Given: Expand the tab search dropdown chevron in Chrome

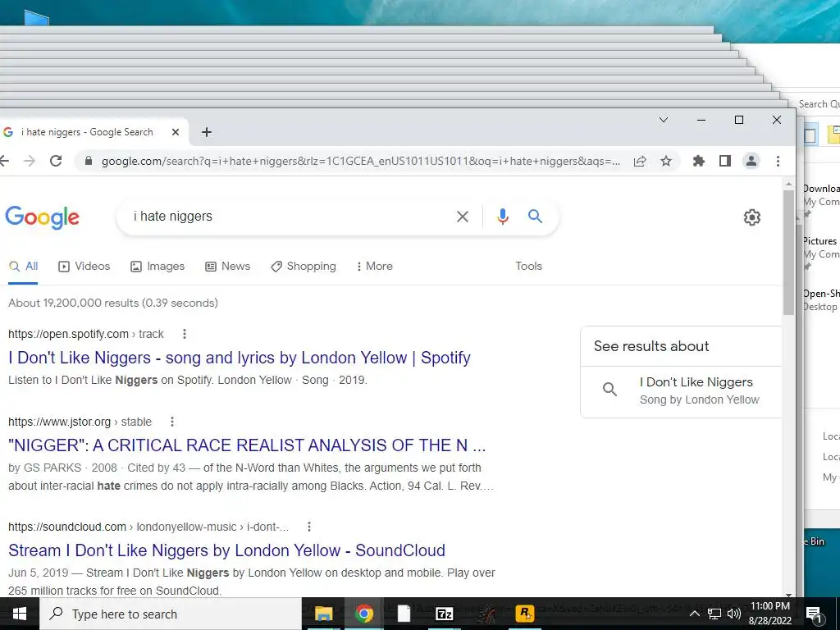Looking at the screenshot, I should tap(663, 120).
